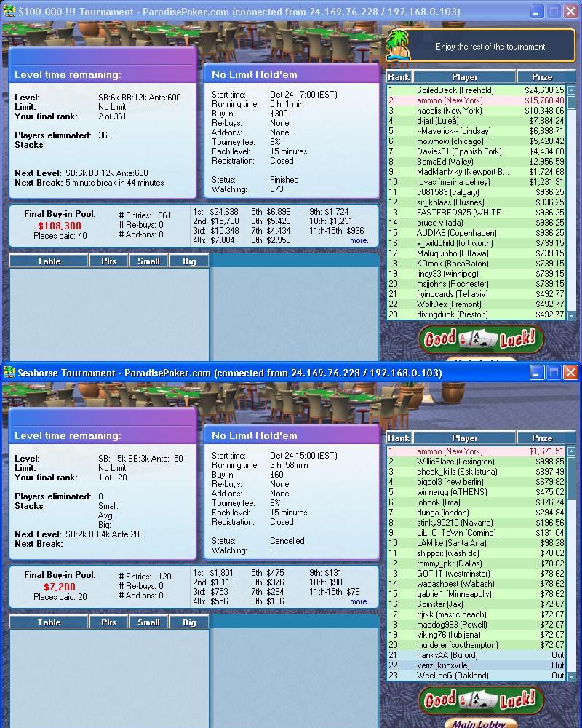582x728 pixels.
Task: Select d-jarl (Luleå) row
Action: [x=477, y=121]
